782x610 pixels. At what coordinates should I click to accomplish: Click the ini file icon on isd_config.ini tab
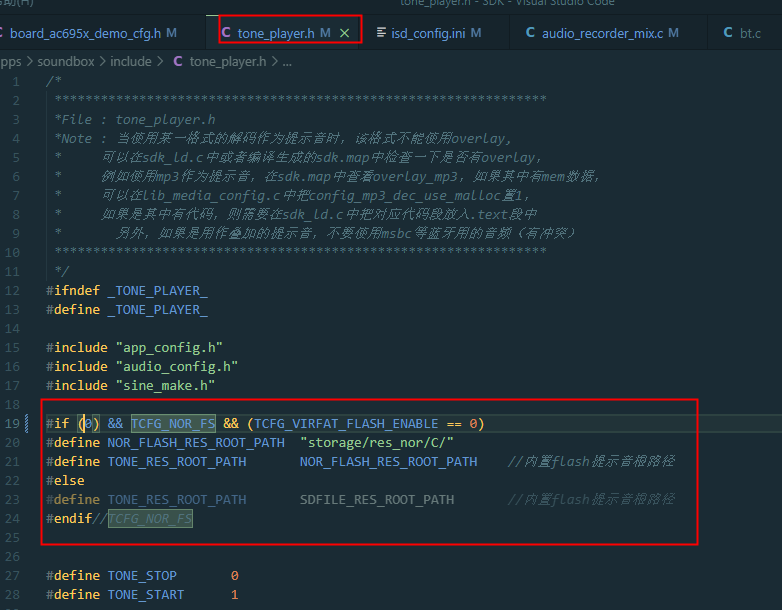[x=382, y=33]
